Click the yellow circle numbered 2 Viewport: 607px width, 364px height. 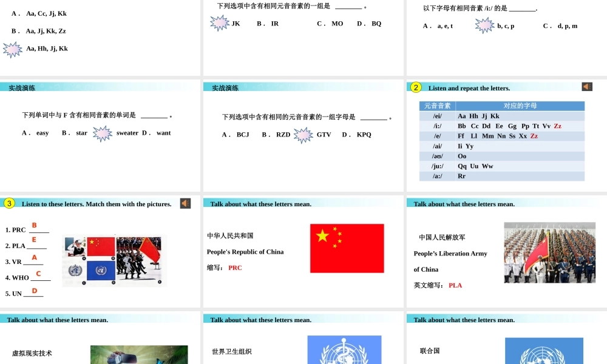click(416, 87)
